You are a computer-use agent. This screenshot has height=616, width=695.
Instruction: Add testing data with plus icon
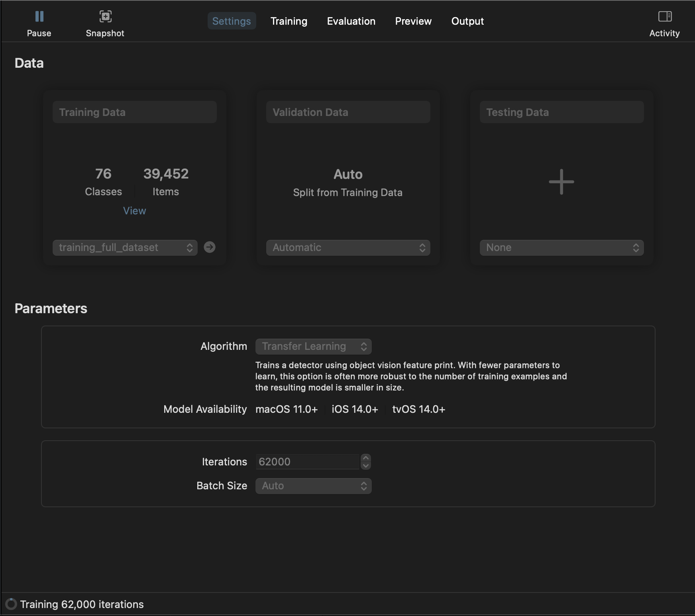(561, 182)
